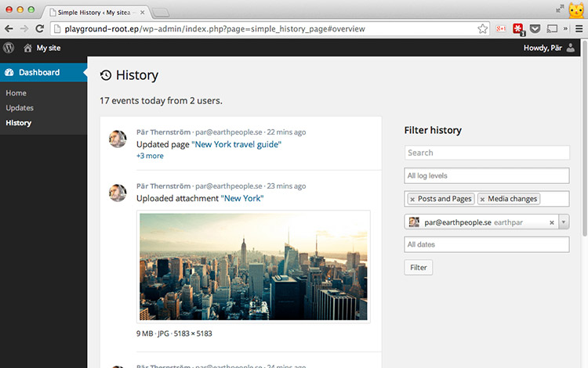The image size is (588, 368).
Task: Click the avatar on the Updated page event
Action: point(118,139)
